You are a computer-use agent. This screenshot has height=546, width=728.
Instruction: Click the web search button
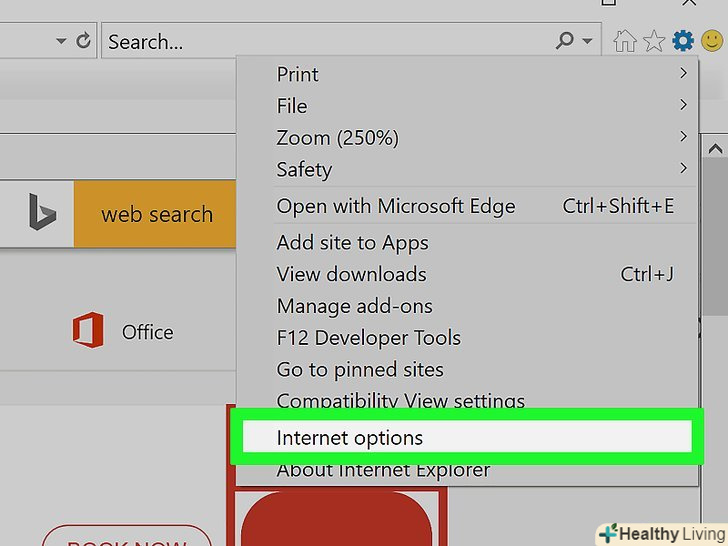(156, 214)
